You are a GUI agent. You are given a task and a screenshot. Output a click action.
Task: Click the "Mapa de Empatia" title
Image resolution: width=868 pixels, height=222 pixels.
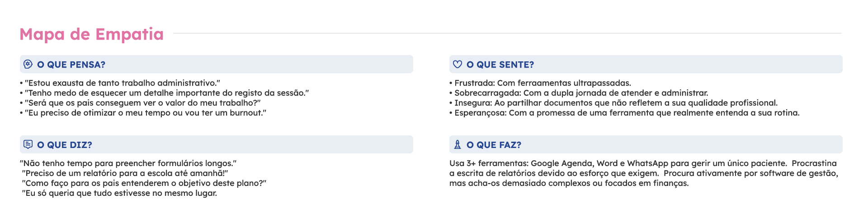pos(92,34)
